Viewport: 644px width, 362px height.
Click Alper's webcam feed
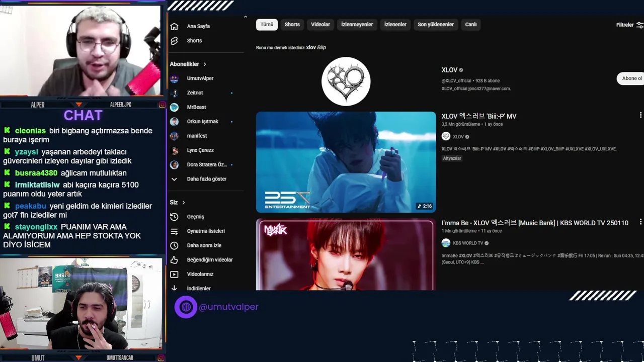pyautogui.click(x=80, y=50)
